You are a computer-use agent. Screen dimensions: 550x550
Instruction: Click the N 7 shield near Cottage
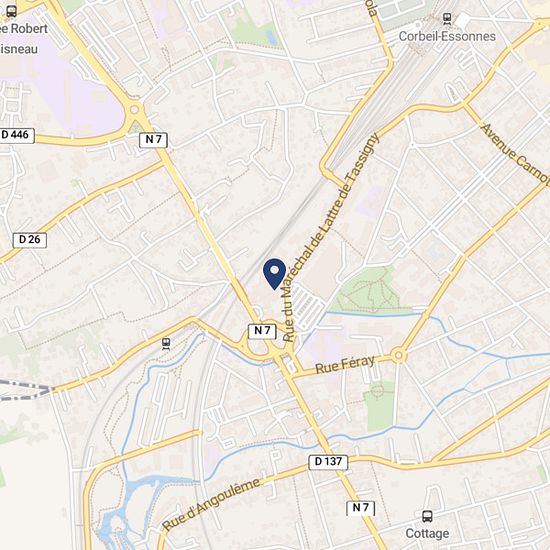(361, 508)
